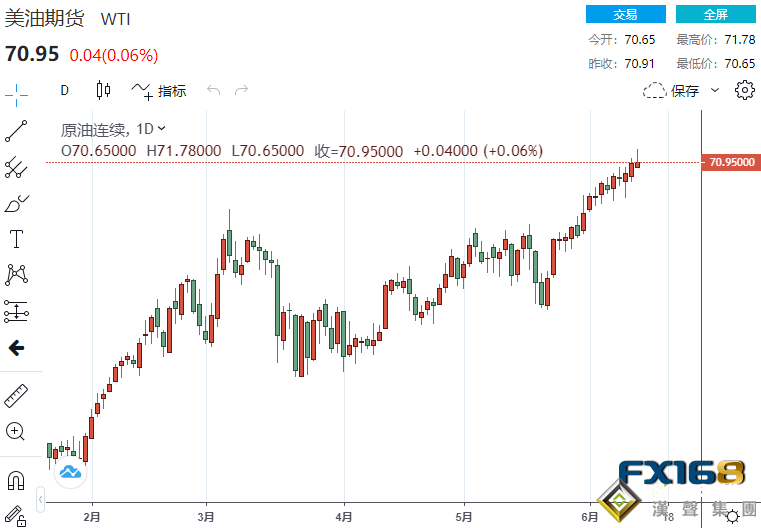Activate the text annotation tool
The height and width of the screenshot is (528, 761).
[17, 239]
